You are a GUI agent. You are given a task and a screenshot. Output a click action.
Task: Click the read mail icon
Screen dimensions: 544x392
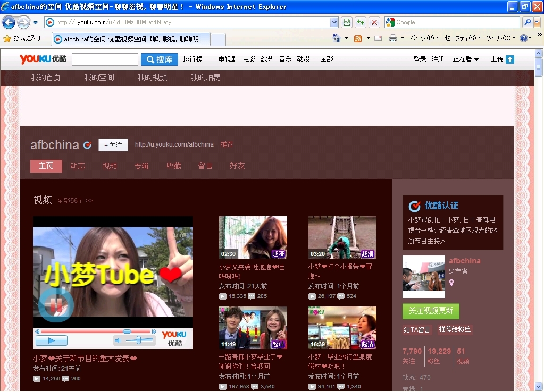(378, 38)
